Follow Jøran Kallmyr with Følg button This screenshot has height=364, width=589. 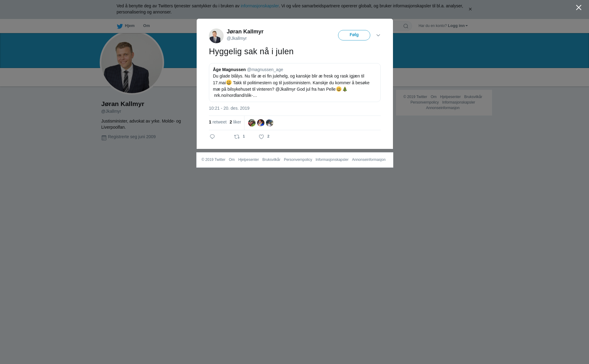(354, 35)
